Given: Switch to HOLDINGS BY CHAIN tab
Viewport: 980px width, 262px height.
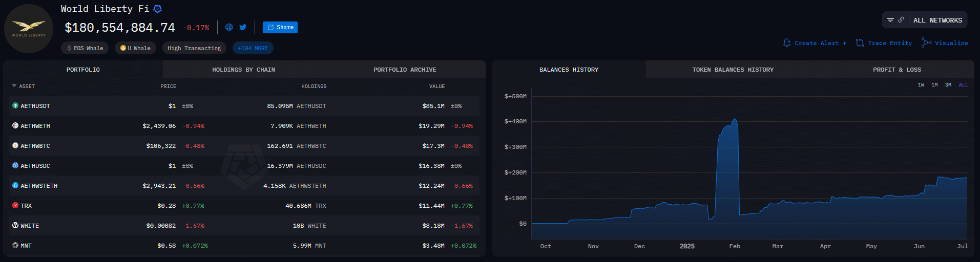Looking at the screenshot, I should coord(243,70).
